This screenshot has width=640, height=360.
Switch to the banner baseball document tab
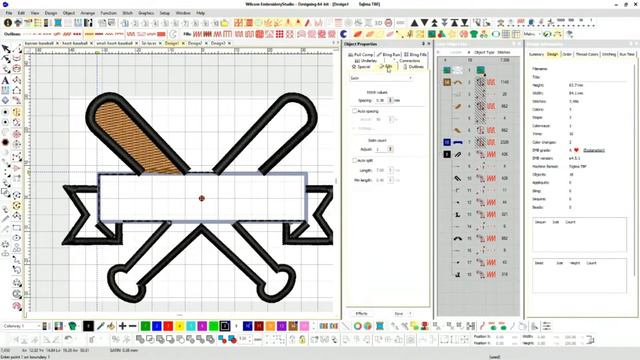[39, 43]
